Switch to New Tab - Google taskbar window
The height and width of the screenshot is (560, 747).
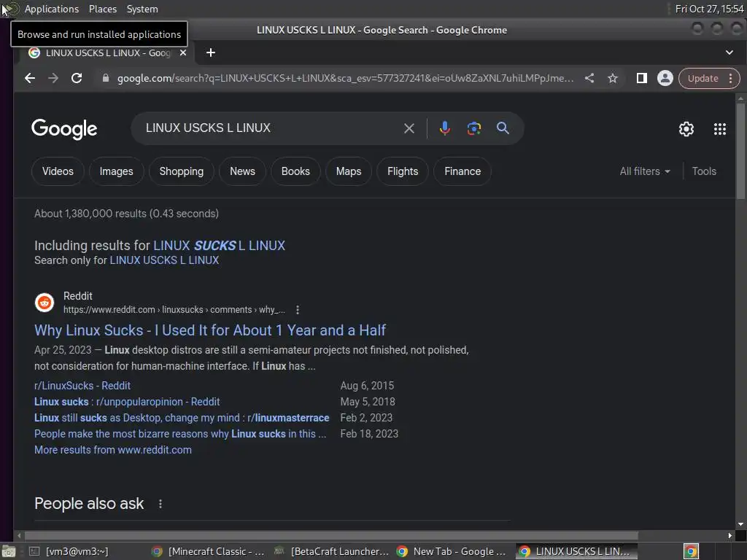click(452, 551)
